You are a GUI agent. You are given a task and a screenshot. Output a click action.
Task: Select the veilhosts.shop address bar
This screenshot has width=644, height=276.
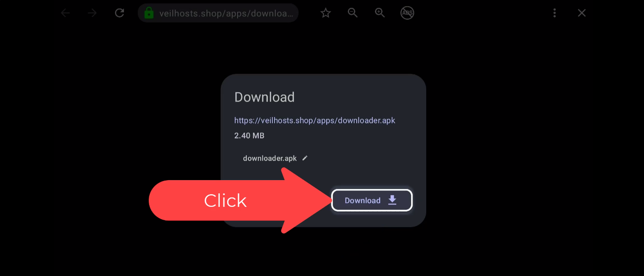(x=218, y=13)
